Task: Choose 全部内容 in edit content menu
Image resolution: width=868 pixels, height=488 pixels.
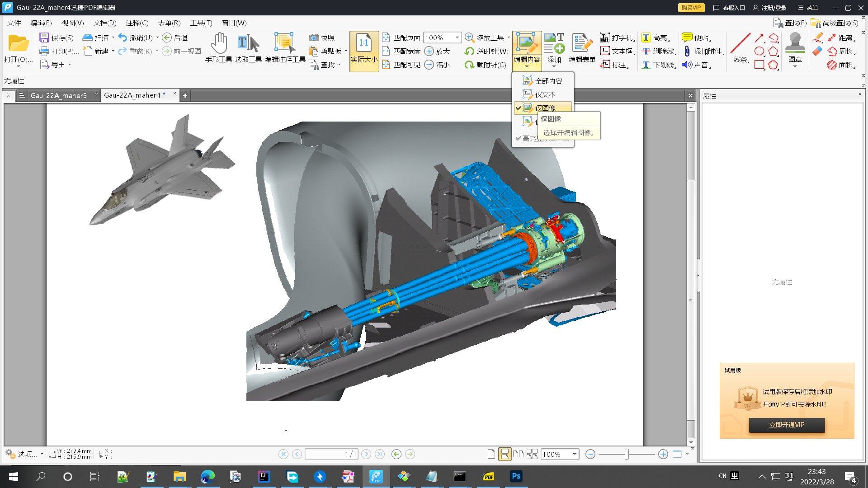Action: point(543,81)
